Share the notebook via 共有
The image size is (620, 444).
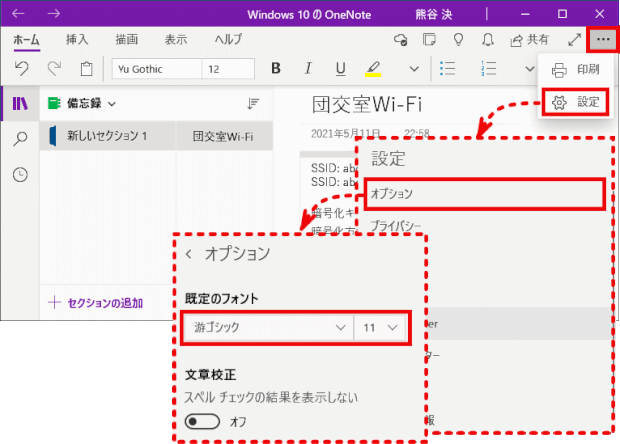530,40
